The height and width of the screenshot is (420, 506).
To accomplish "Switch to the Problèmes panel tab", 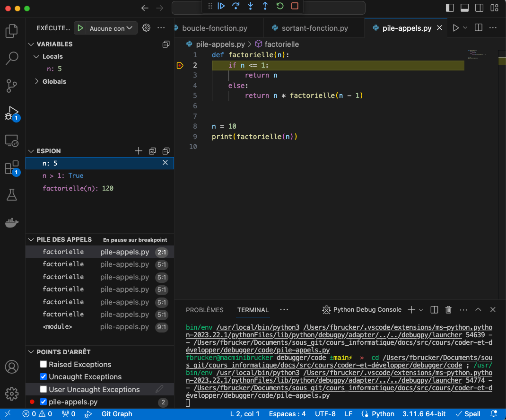I will click(204, 310).
